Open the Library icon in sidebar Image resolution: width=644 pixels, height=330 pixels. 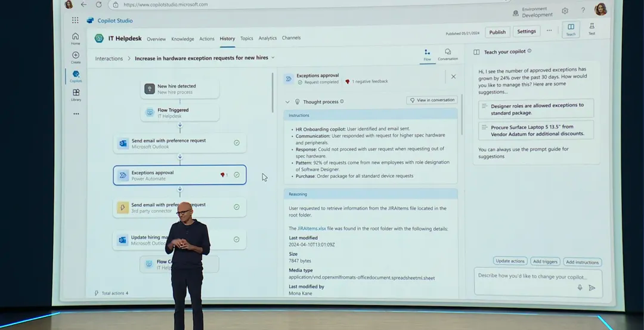[x=76, y=93]
